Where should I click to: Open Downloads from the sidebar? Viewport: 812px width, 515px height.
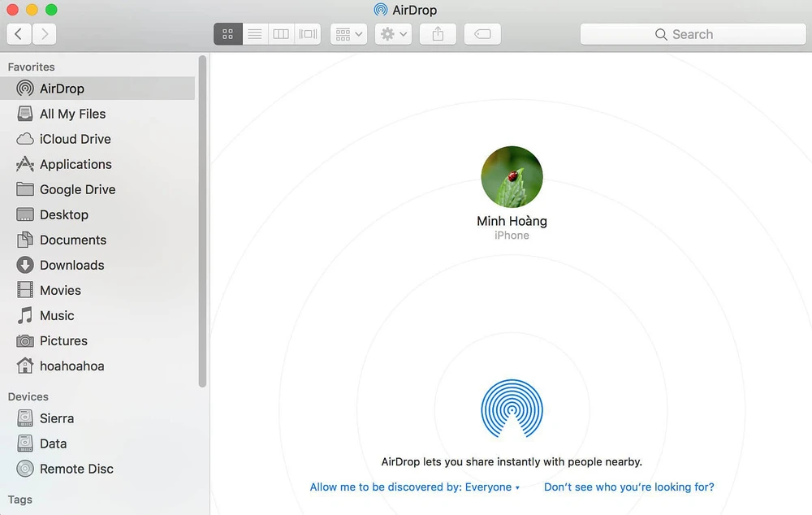[x=71, y=265]
